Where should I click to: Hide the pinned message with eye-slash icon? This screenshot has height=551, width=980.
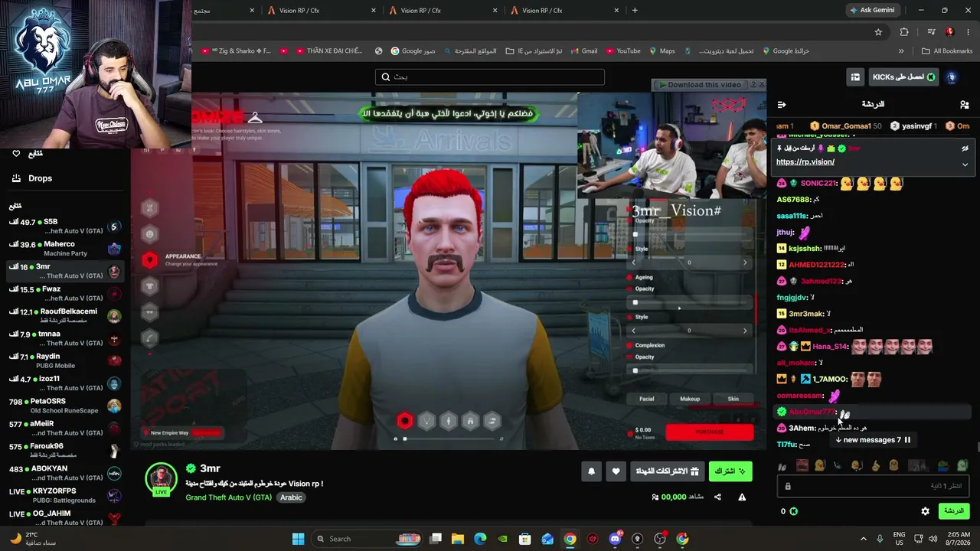pyautogui.click(x=965, y=148)
